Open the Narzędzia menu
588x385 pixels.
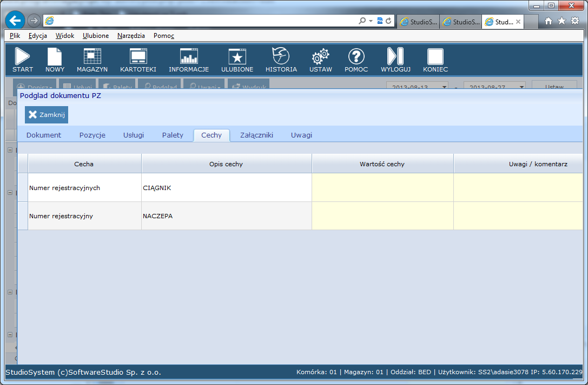pos(131,36)
